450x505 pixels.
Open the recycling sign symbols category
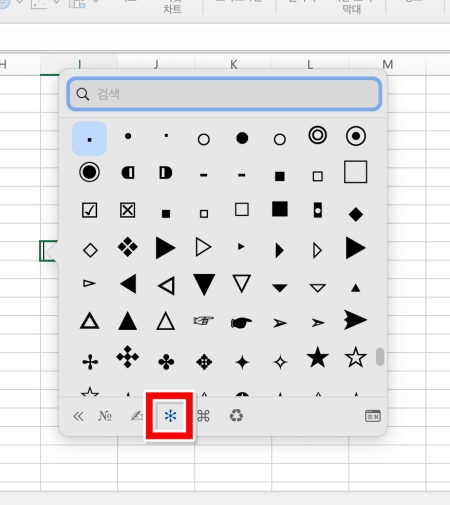coord(236,416)
